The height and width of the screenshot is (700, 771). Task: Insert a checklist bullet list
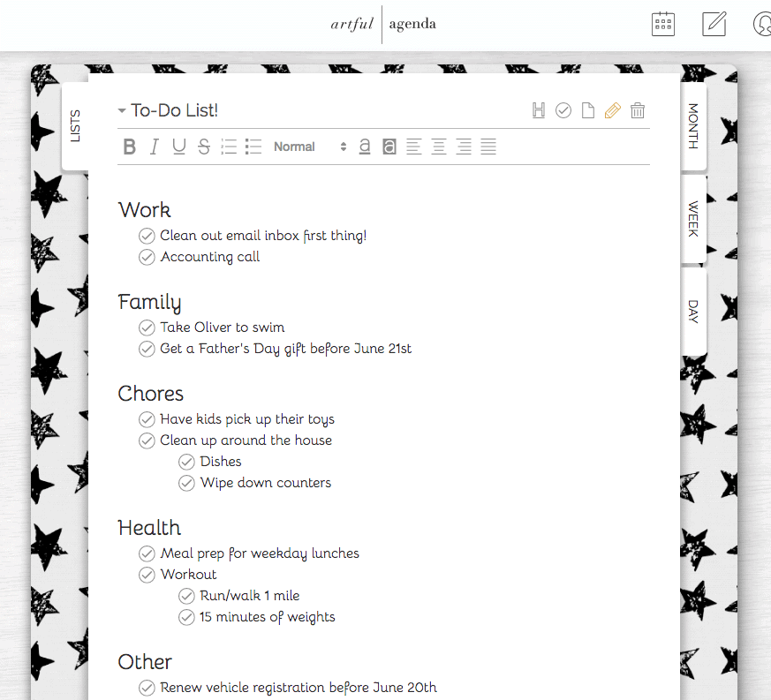[x=253, y=147]
